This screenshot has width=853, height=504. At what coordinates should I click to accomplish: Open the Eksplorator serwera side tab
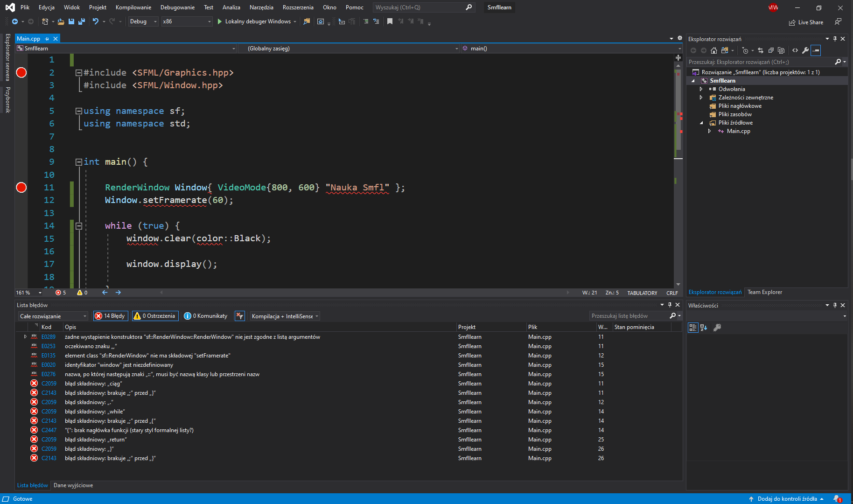click(7, 57)
